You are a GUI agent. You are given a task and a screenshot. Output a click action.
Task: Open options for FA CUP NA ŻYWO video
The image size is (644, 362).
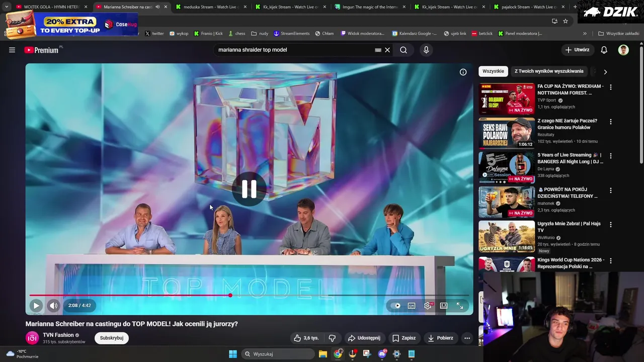[611, 87]
